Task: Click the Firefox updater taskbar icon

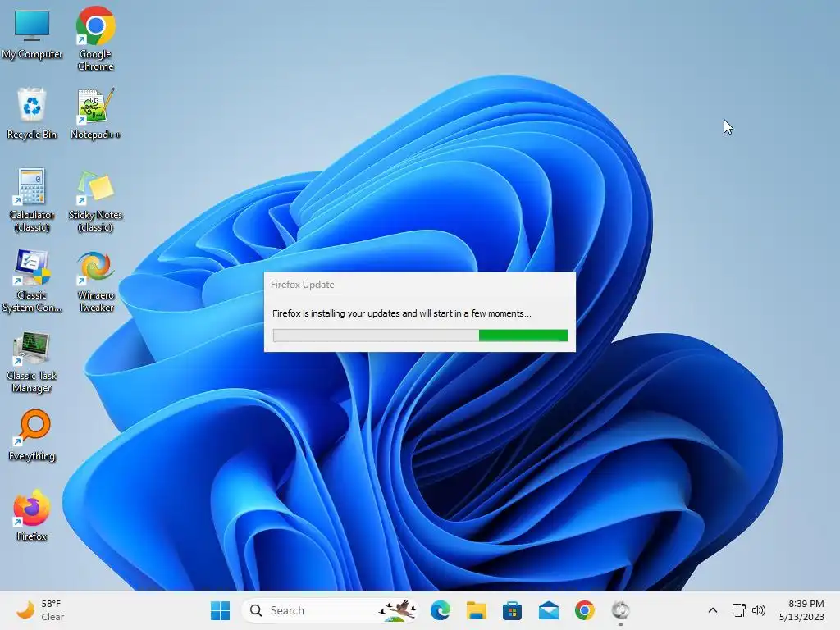Action: [x=620, y=610]
